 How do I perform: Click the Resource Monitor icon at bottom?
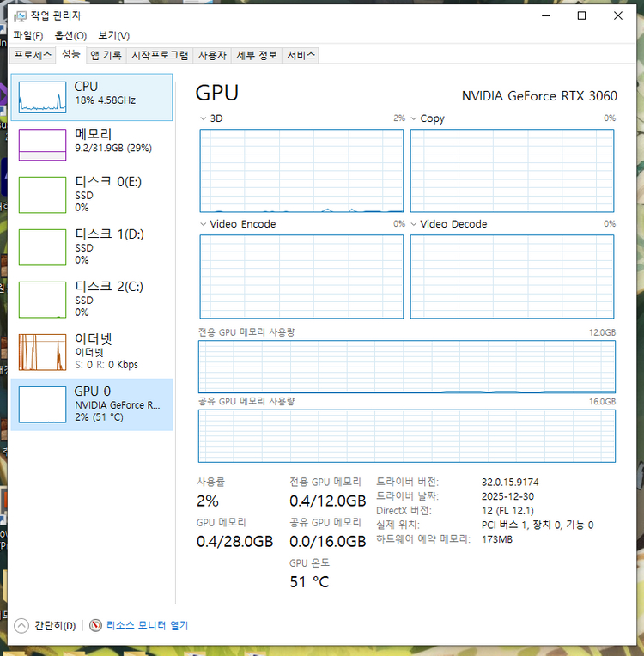pos(95,625)
